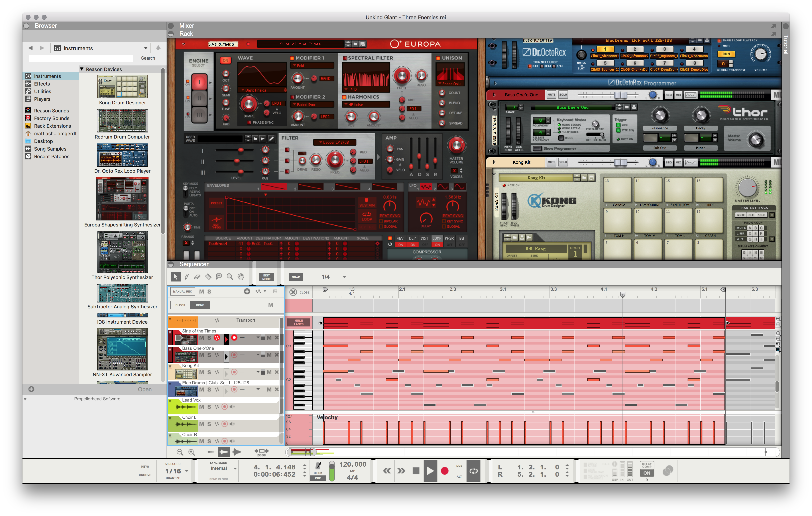The width and height of the screenshot is (812, 516).
Task: Collapse the Reason Devices section
Action: pos(82,69)
